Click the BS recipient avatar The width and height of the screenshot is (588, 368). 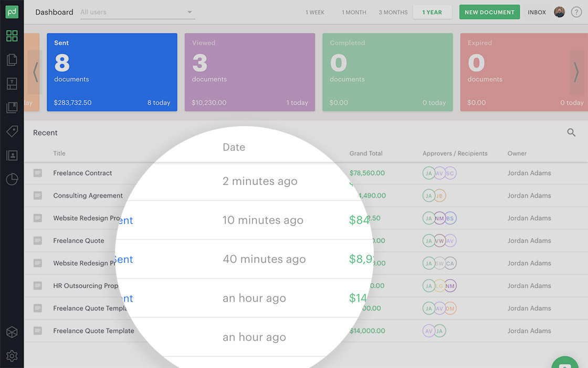pos(450,218)
